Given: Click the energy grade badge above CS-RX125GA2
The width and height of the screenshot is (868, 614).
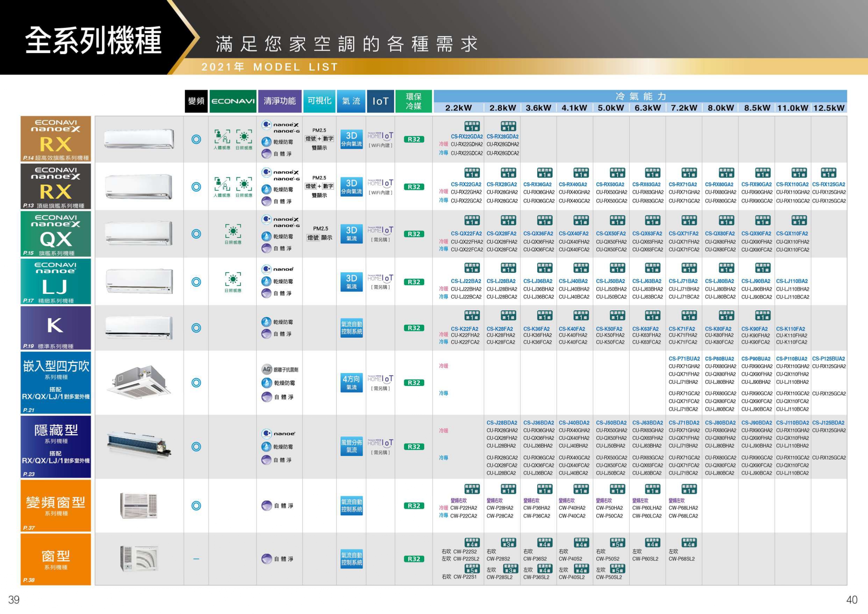Looking at the screenshot, I should tap(828, 172).
